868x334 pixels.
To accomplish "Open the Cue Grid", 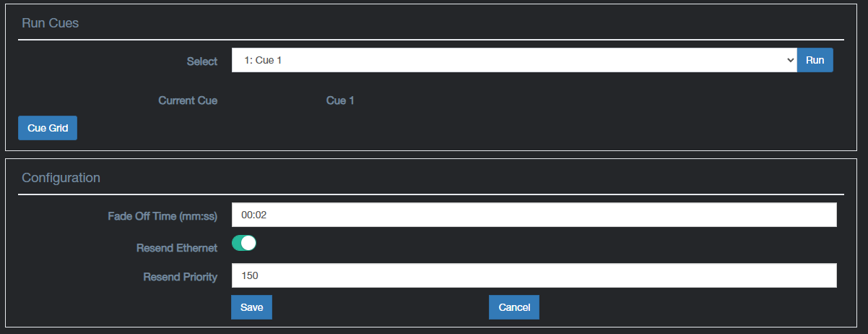I will [x=48, y=128].
